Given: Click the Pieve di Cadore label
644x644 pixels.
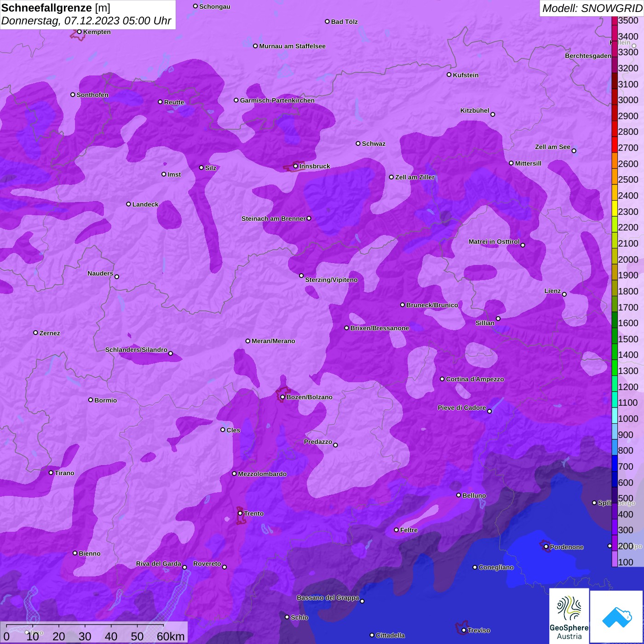Looking at the screenshot, I should [462, 408].
